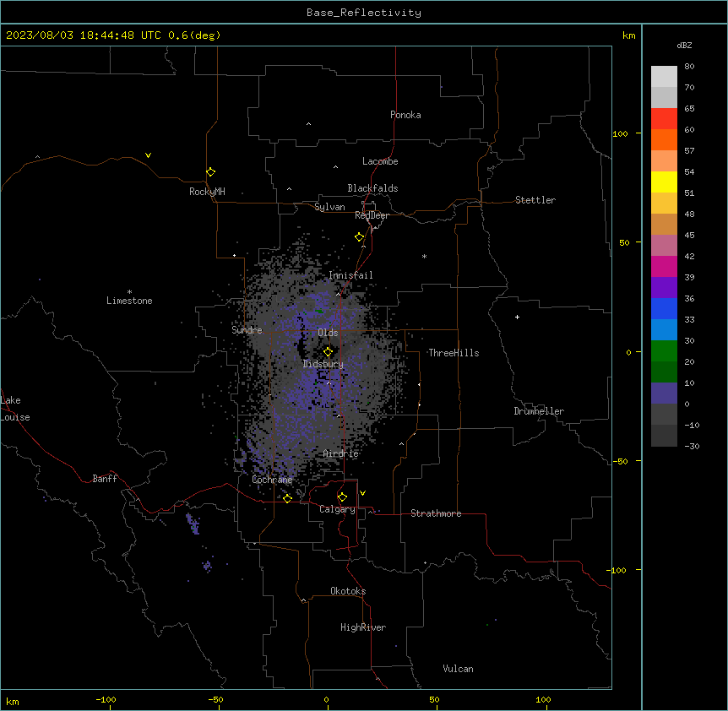
Task: Click the Vulcan label
Action: (459, 669)
